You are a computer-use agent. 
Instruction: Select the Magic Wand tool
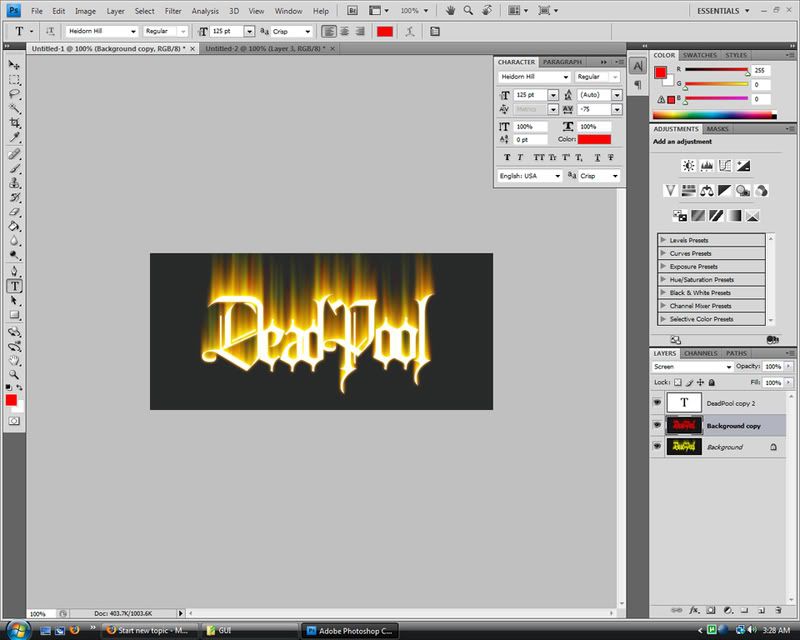[14, 108]
